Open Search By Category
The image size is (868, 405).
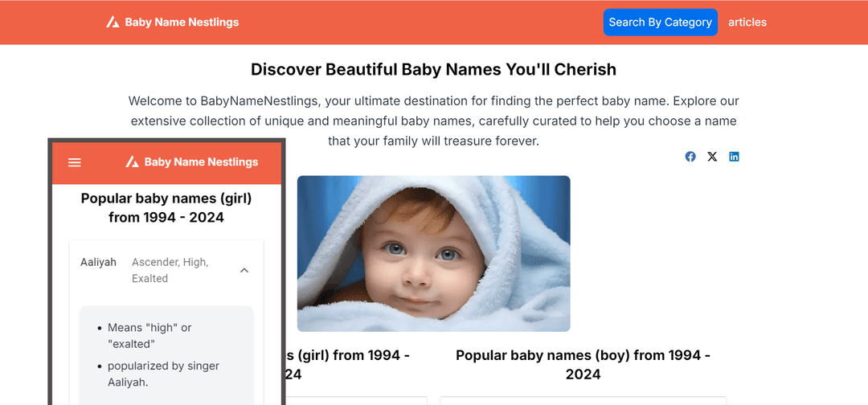point(661,22)
